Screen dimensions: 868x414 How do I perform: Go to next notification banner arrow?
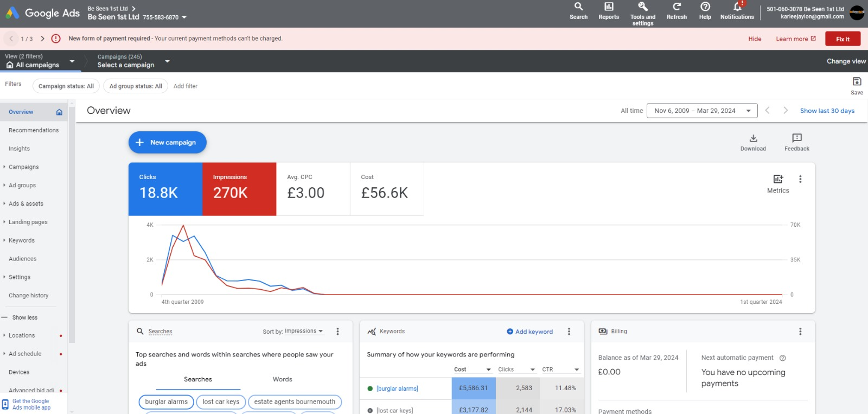pyautogui.click(x=42, y=39)
